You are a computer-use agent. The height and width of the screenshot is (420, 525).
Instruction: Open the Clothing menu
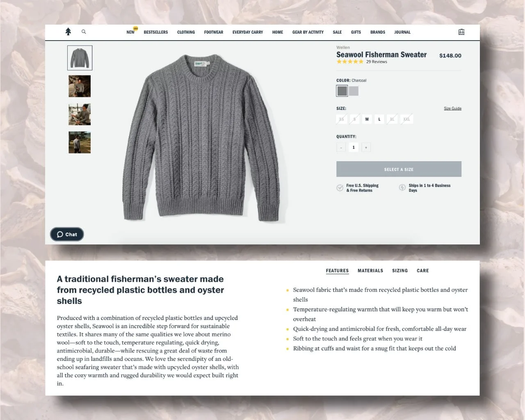186,32
